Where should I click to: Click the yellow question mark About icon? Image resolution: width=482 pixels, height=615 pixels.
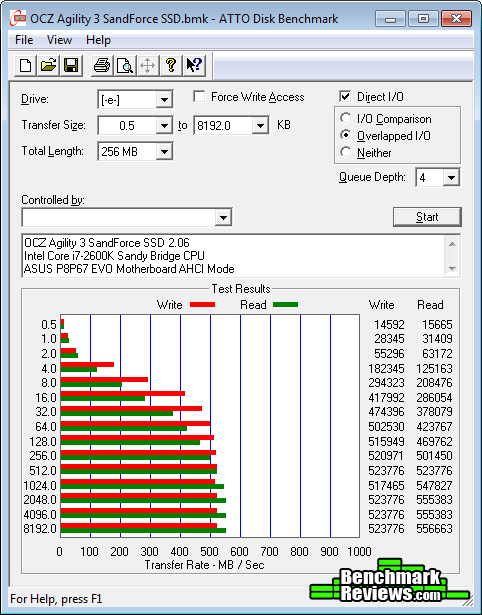tap(171, 65)
